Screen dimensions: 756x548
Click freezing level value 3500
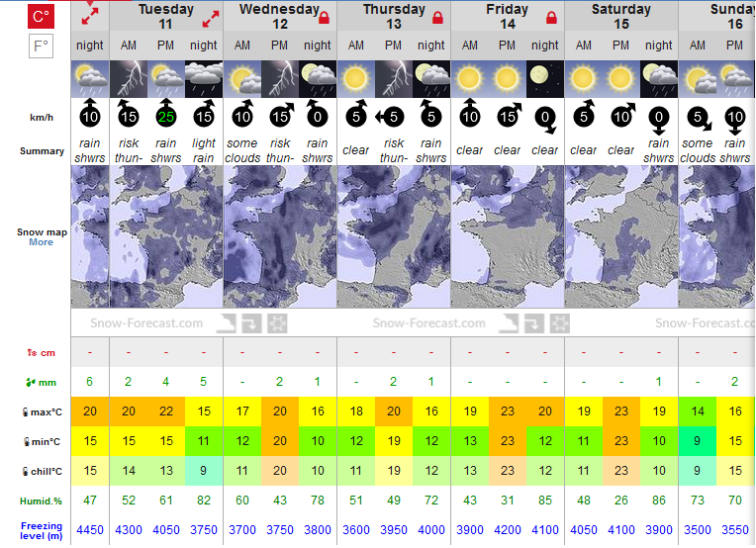(698, 530)
